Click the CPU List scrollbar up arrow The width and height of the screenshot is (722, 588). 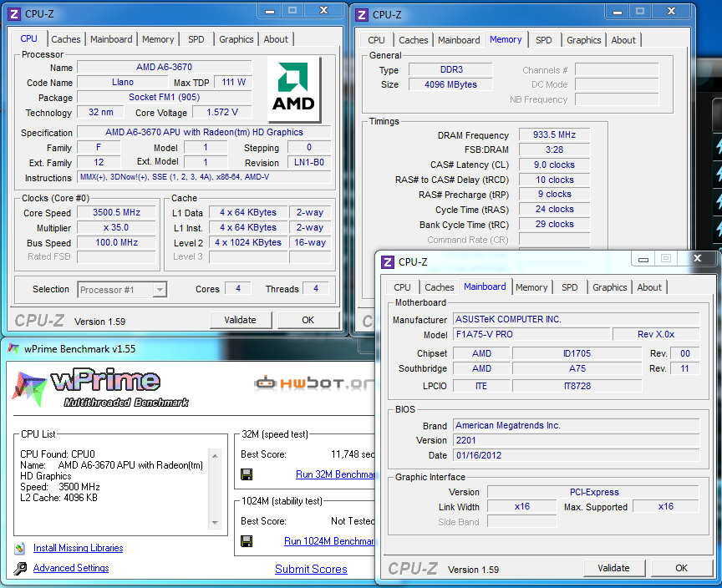tap(215, 455)
